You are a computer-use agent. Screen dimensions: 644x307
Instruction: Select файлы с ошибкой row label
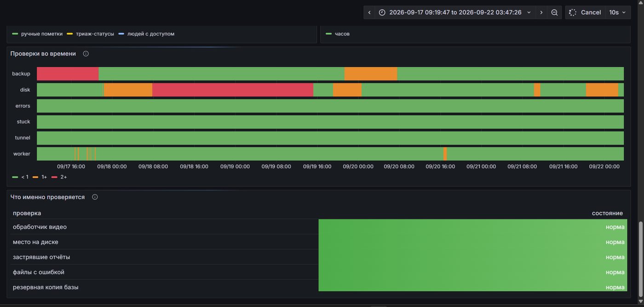[39, 272]
